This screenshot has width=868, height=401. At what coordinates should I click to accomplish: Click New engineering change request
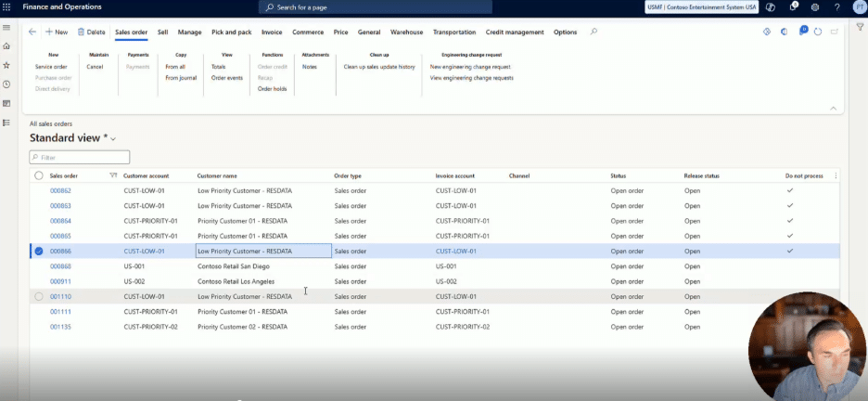pos(470,67)
